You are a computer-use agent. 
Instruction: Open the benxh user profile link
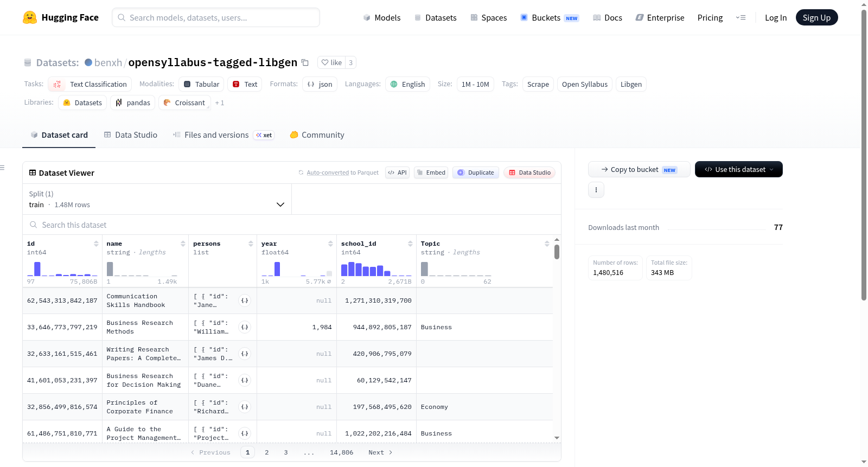108,62
